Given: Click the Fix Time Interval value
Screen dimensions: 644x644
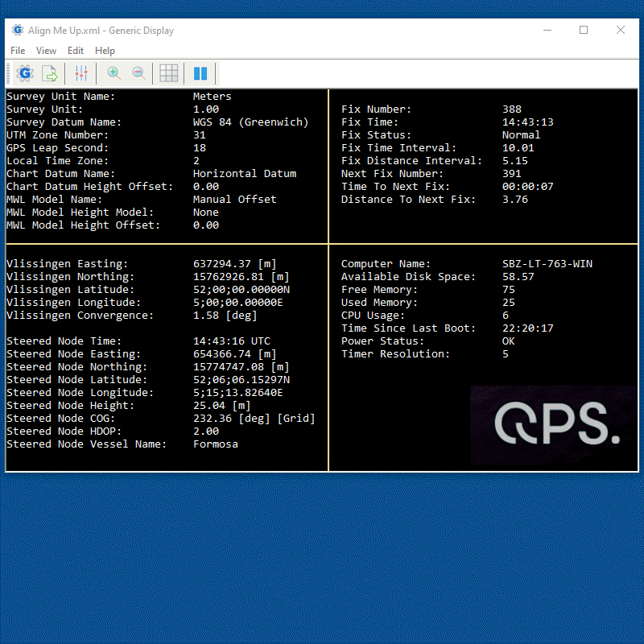Looking at the screenshot, I should (517, 147).
